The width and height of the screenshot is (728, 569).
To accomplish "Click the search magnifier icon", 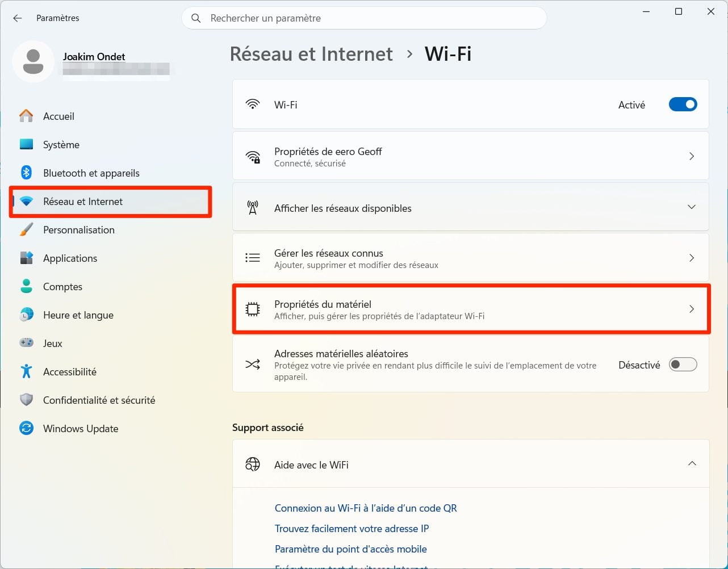I will (196, 18).
